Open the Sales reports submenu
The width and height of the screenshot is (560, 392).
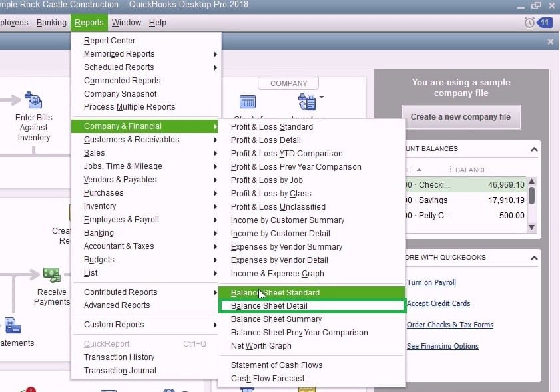click(146, 153)
